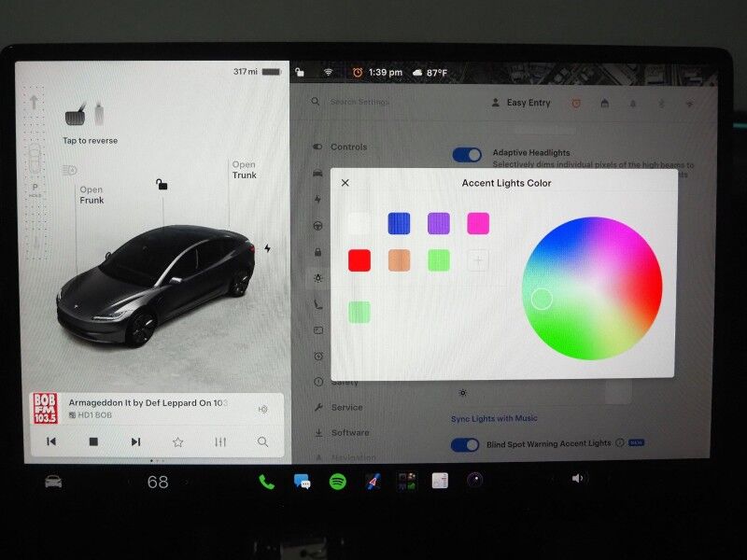Image resolution: width=747 pixels, height=560 pixels.
Task: Select the bright green swatch beside orange
Action: coord(439,260)
